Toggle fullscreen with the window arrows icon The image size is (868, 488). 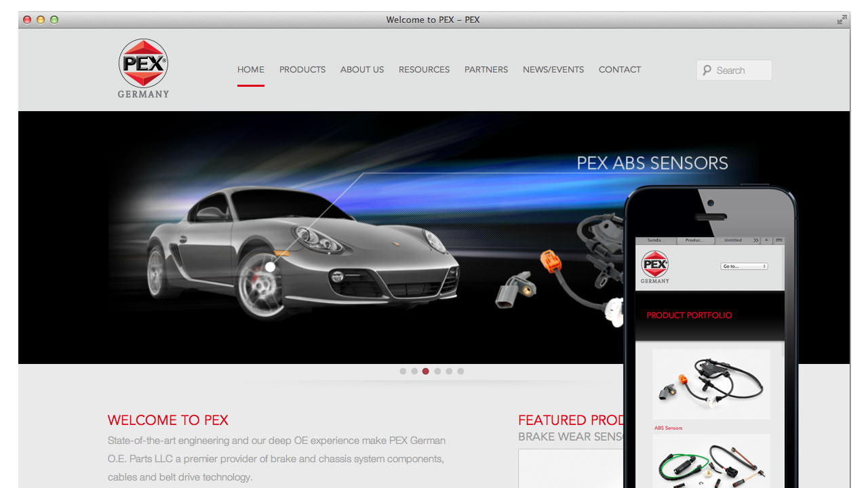(842, 20)
